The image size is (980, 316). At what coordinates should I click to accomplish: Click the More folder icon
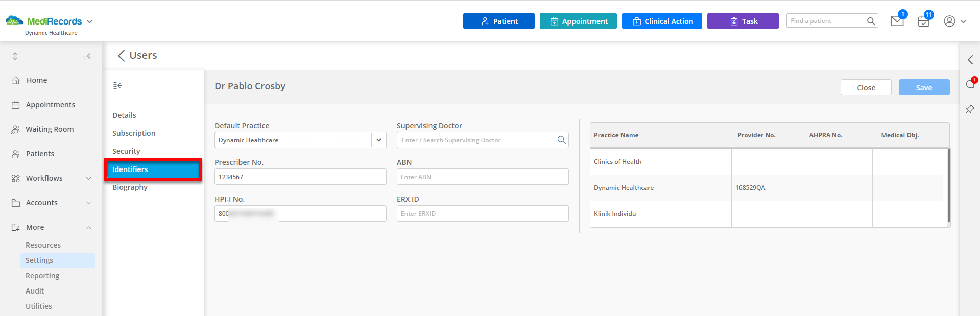[x=15, y=227]
